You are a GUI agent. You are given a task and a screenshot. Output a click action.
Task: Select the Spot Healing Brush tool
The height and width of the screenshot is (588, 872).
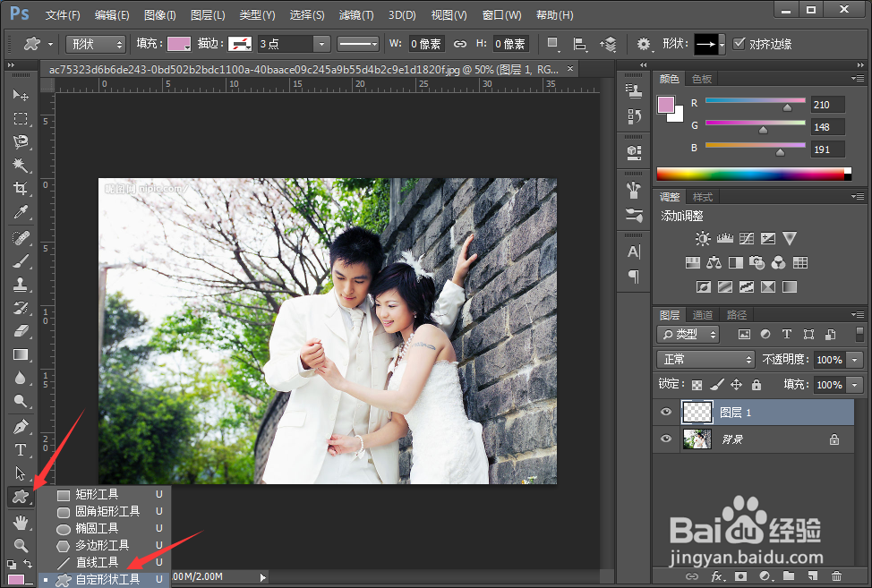tap(21, 238)
